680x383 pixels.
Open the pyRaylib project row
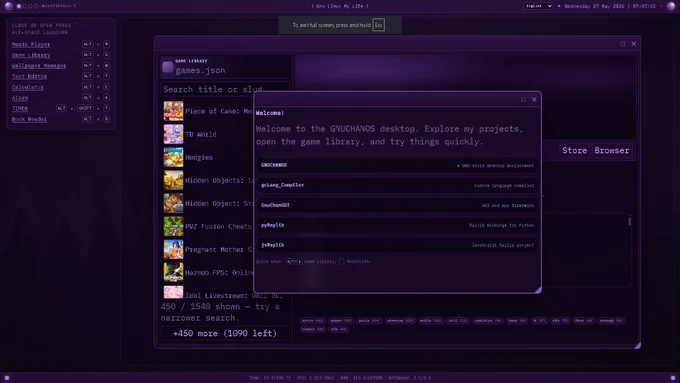pos(397,225)
